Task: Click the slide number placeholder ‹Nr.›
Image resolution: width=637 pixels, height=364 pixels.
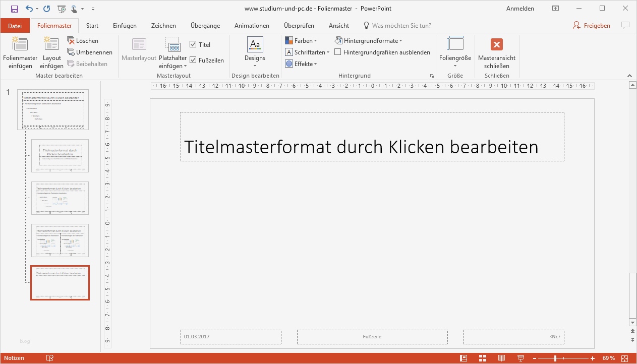Action: point(513,337)
